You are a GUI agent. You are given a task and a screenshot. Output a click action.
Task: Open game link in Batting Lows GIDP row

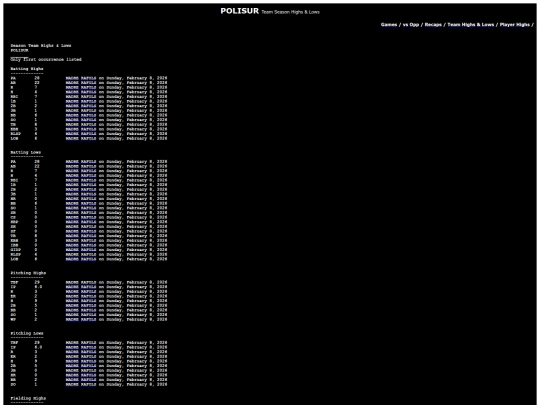coord(81,250)
